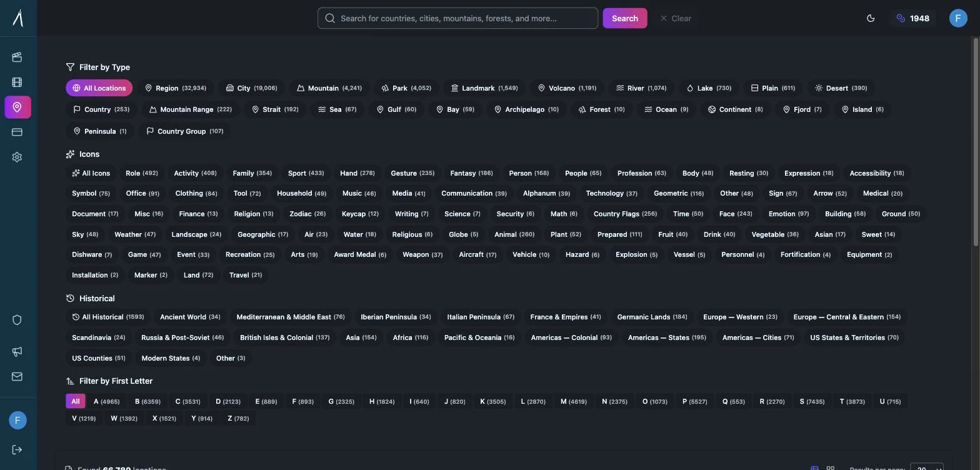Open the settings gear in the sidebar
Image resolution: width=980 pixels, height=470 pixels.
click(x=17, y=157)
